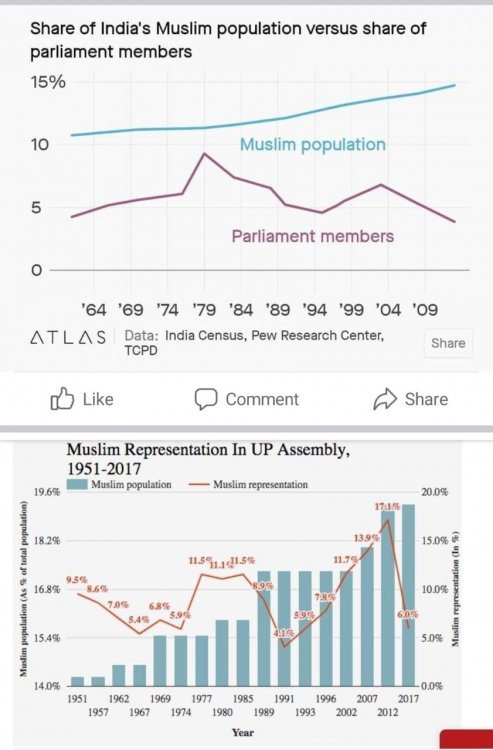The image size is (493, 750).
Task: Click the Muslim representation legend line
Action: coord(199,485)
